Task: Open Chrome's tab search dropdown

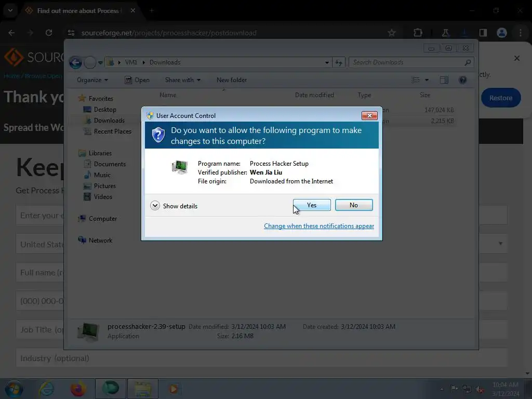Action: pos(10,10)
